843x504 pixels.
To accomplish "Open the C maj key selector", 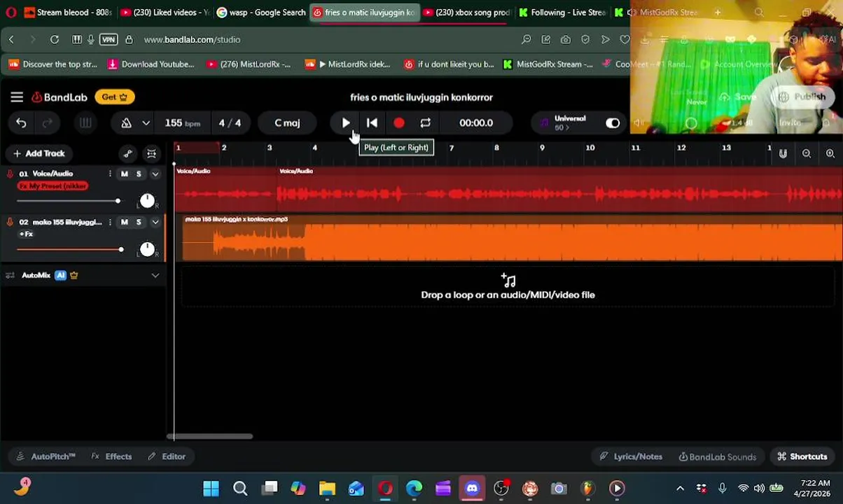I will coord(287,123).
